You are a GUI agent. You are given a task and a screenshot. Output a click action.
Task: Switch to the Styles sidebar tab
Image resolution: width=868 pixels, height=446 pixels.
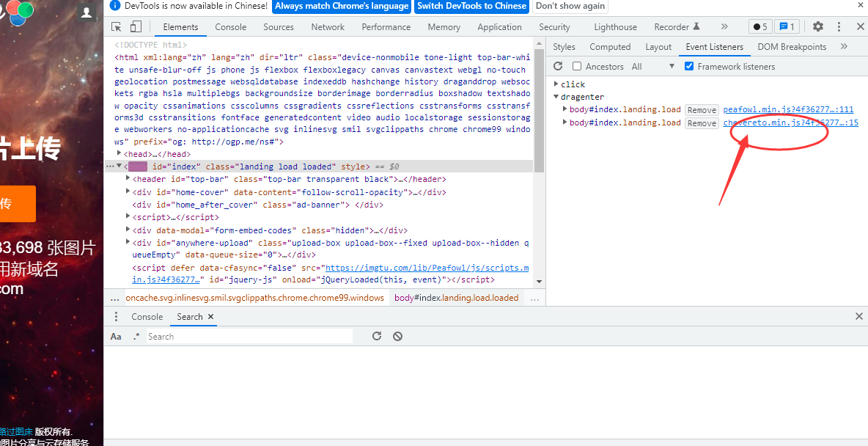point(564,46)
